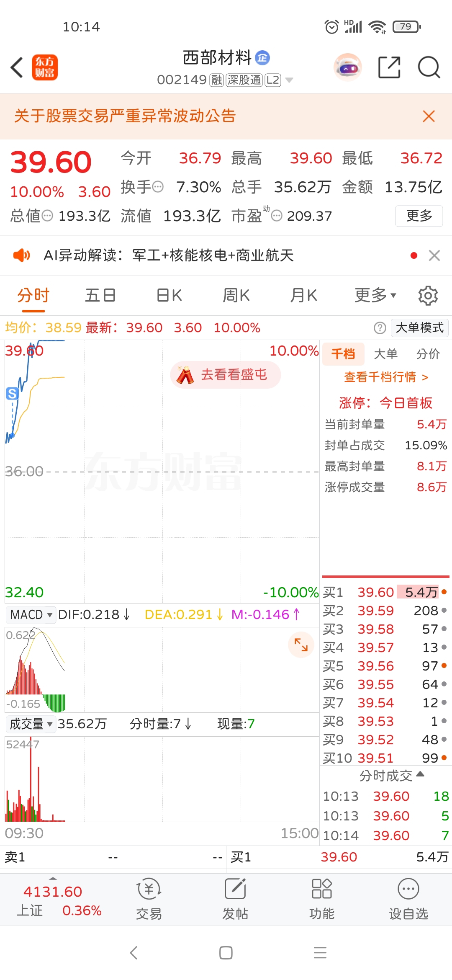The image size is (452, 980).
Task: Expand the MACD chart fullscreen icon
Action: (x=301, y=645)
